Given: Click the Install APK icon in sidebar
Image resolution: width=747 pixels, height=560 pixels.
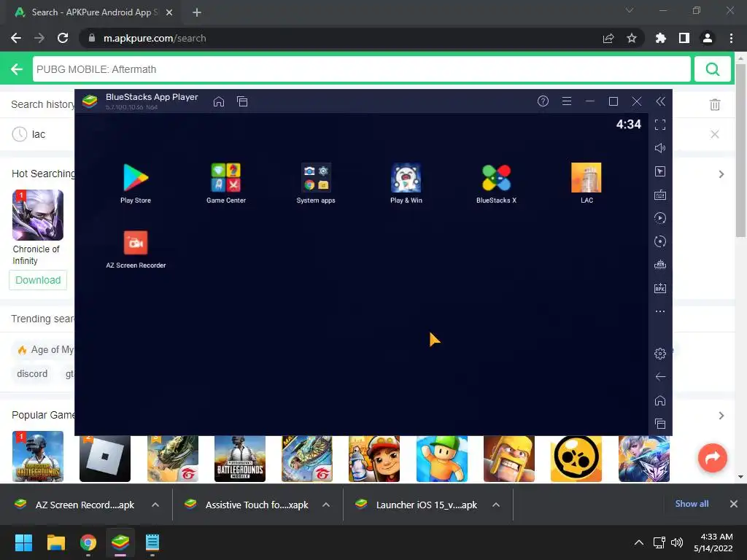Looking at the screenshot, I should coord(660,288).
